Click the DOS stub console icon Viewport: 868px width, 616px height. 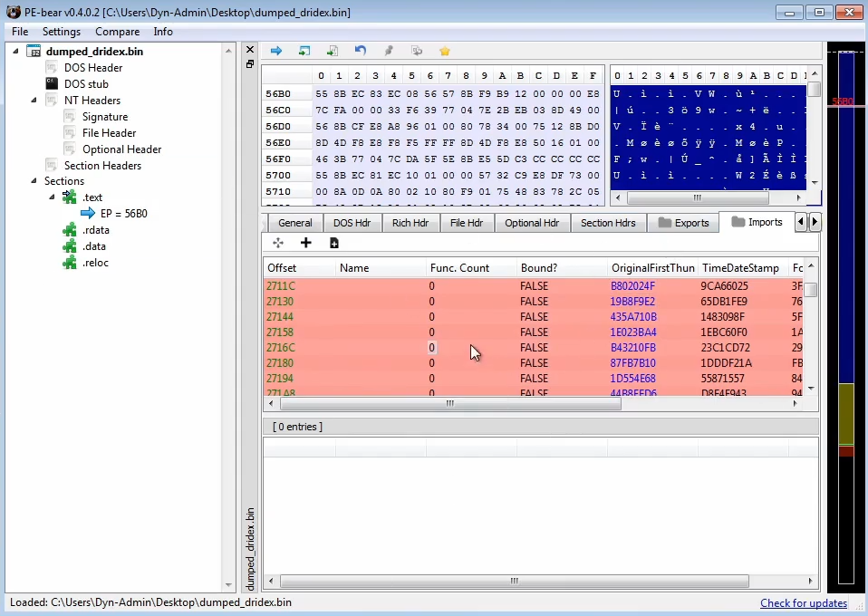tap(52, 84)
